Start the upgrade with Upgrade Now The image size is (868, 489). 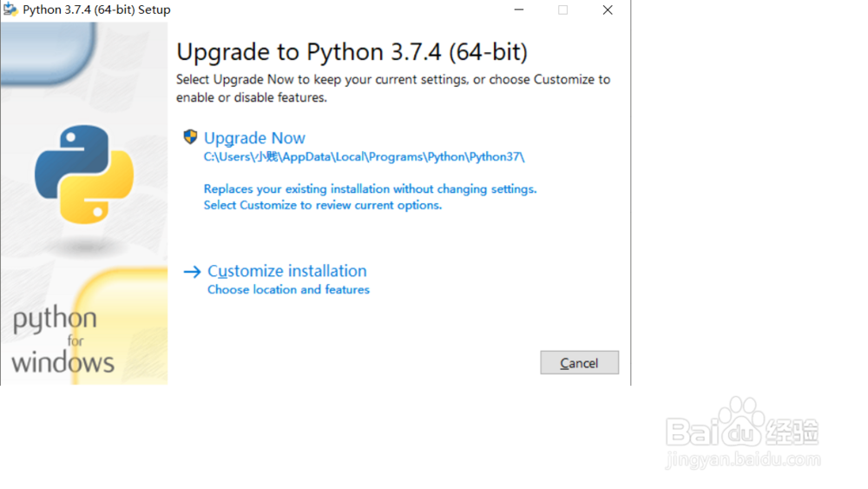tap(254, 138)
